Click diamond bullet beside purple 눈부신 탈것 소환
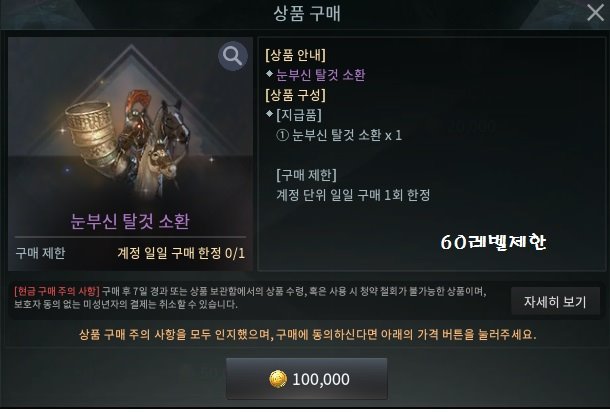Image resolution: width=610 pixels, height=412 pixels. click(269, 73)
